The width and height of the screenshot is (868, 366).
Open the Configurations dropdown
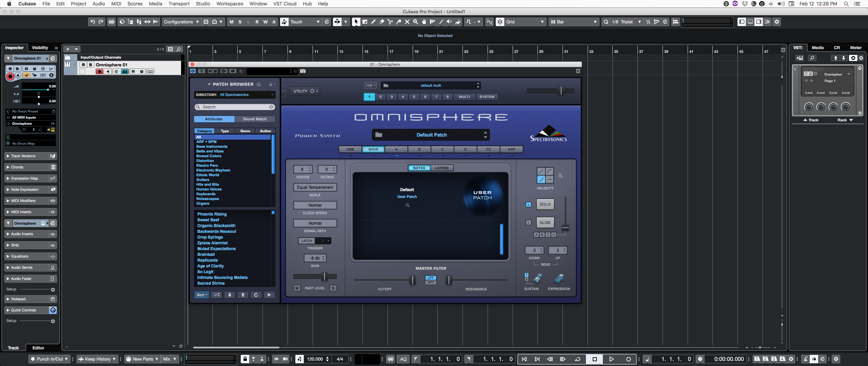181,22
